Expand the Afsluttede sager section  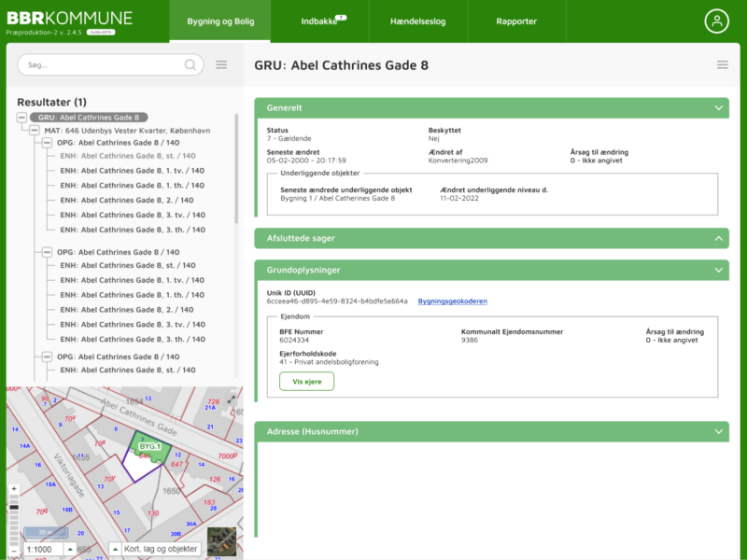(718, 239)
